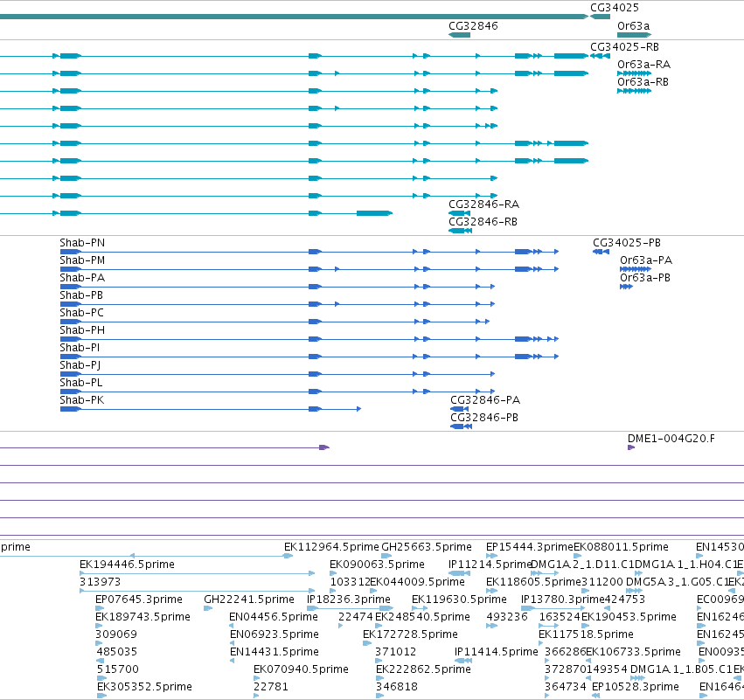Select the EK248540.5prime EST label
This screenshot has height=700, width=744.
point(422,617)
